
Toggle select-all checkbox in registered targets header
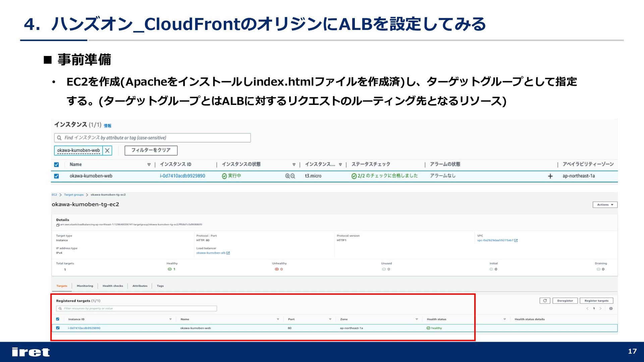tap(58, 319)
